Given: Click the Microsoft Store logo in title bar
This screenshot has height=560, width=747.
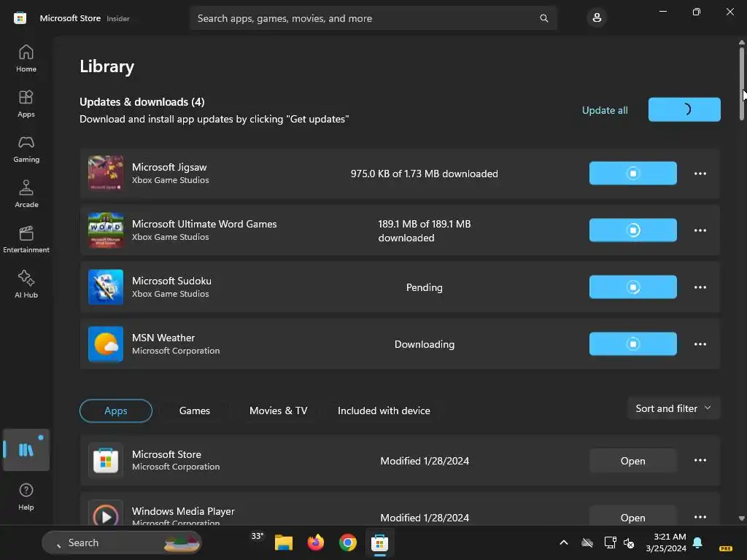Looking at the screenshot, I should click(x=20, y=18).
